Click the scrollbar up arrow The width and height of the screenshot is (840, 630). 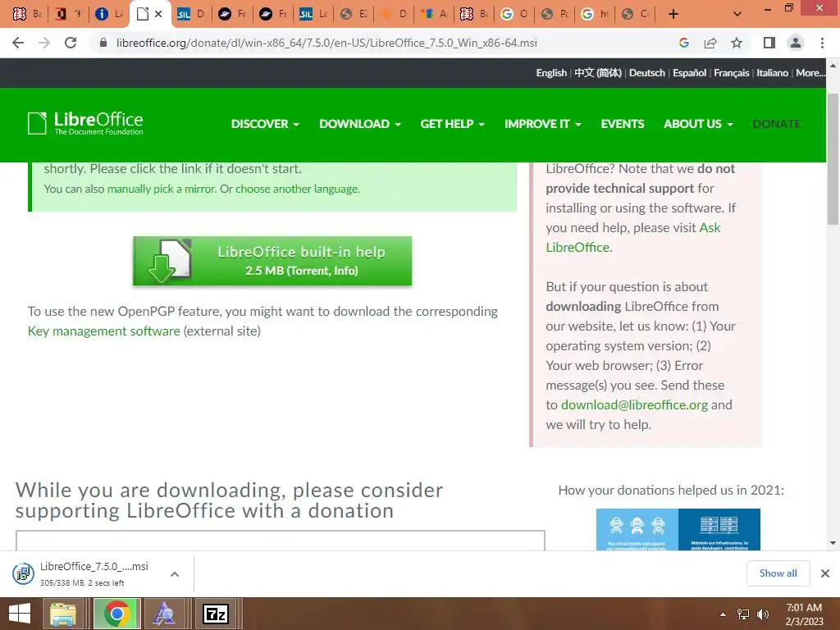pyautogui.click(x=833, y=66)
